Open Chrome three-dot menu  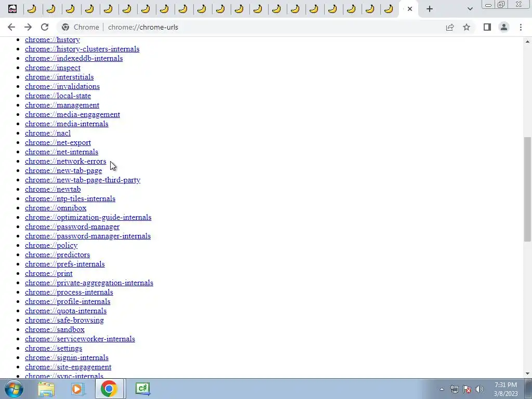pos(521,27)
